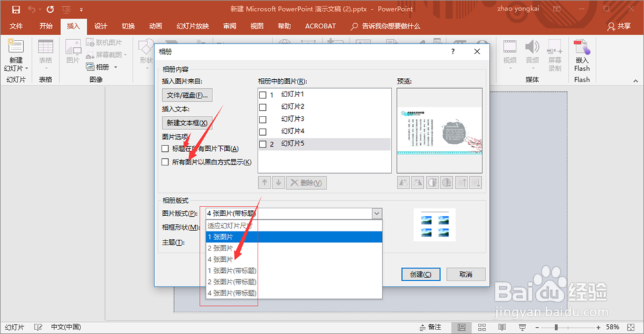Select '1 张图片' layout option

coord(294,237)
